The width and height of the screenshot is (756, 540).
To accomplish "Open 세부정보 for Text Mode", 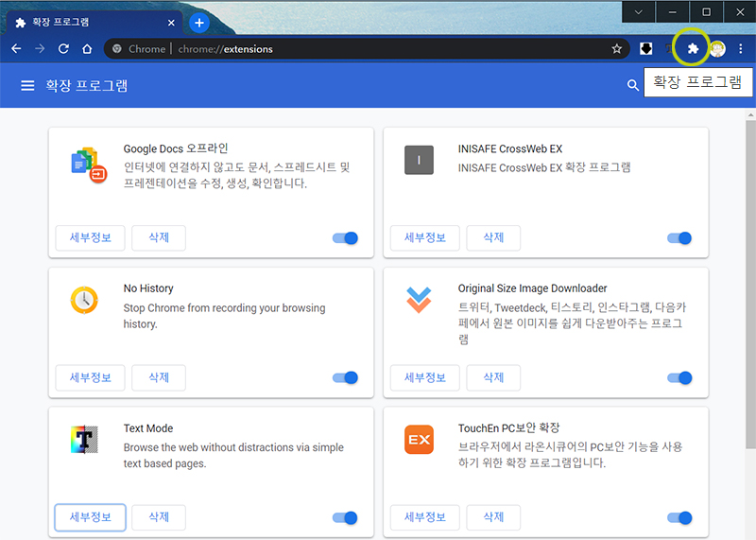I will click(x=90, y=517).
